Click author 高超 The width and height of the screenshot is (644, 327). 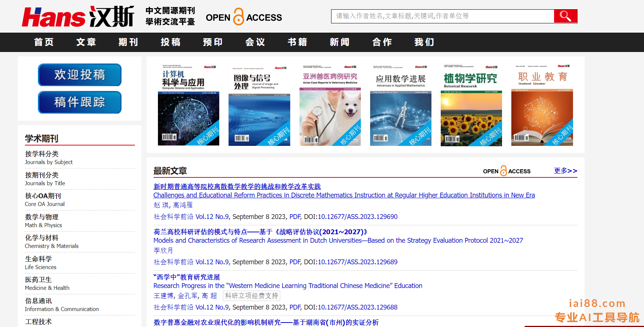209,295
